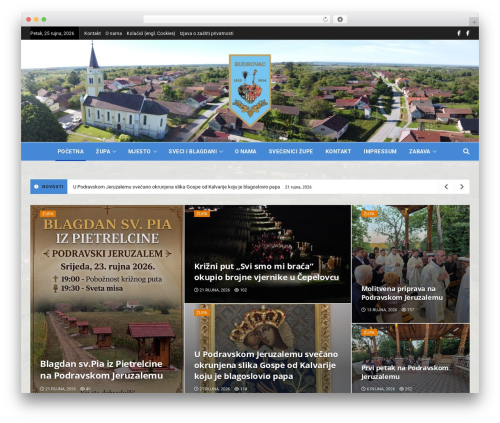Expand the Zabava menu dropdown
Image resolution: width=500 pixels, height=423 pixels.
tap(422, 151)
